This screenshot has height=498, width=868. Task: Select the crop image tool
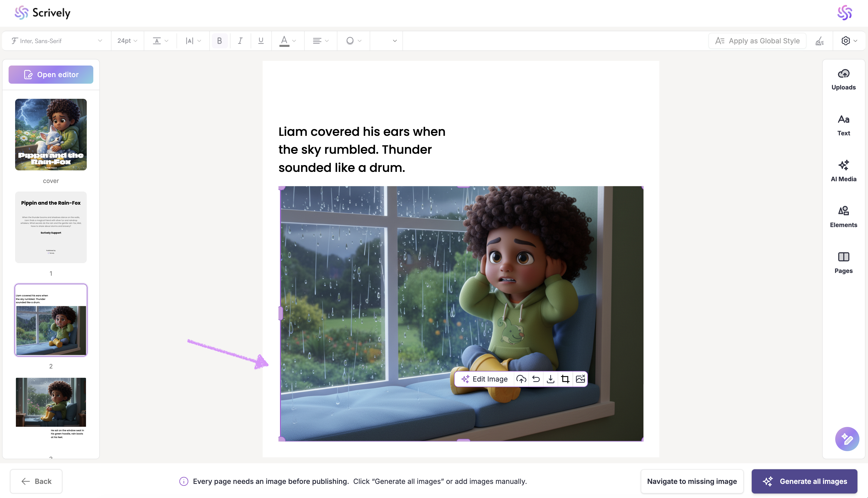coord(565,379)
